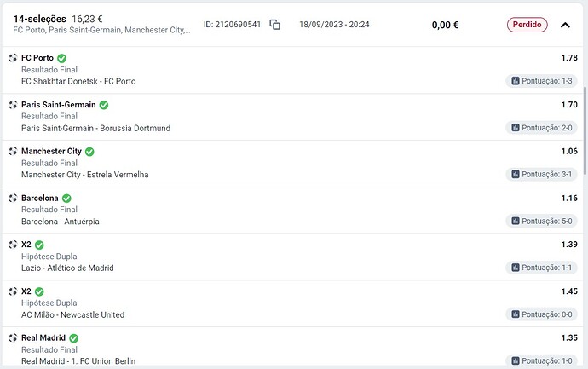Select the Lazio - Atlético de Madrid match
Image resolution: width=588 pixels, height=369 pixels.
[67, 268]
